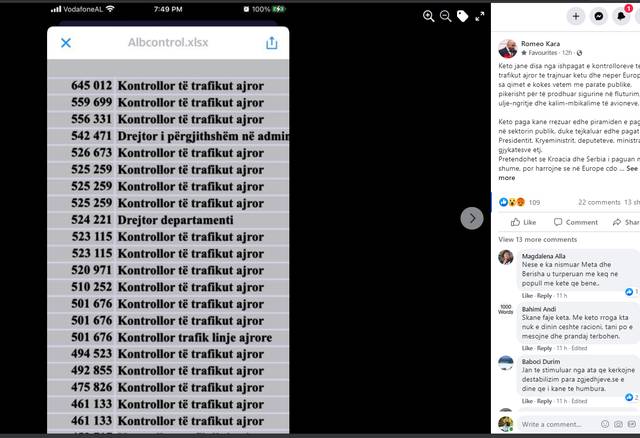Open the 22 comments count
Image resolution: width=640 pixels, height=438 pixels.
(599, 202)
